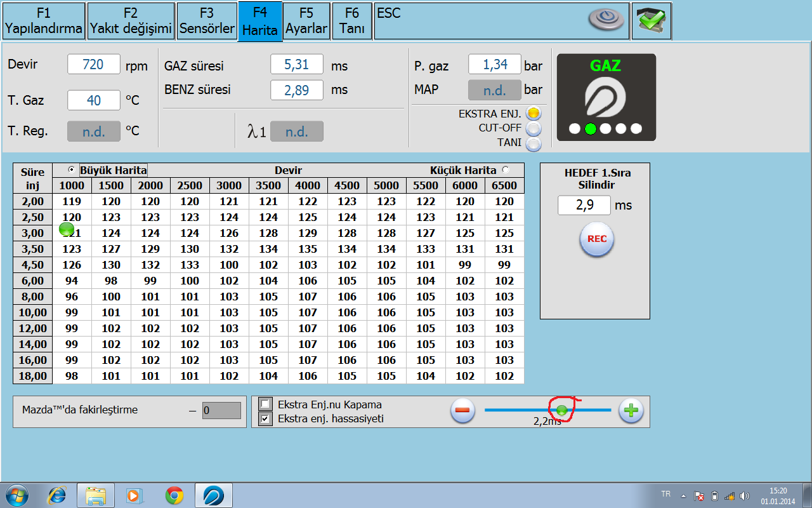Click the 2,00 injection time row header
Image resolution: width=812 pixels, height=508 pixels.
tap(33, 201)
